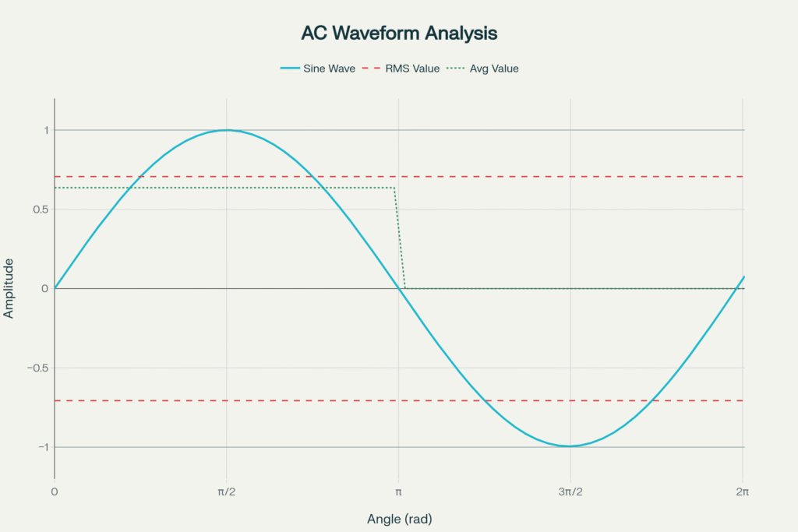Click the 0.5 y-axis tick label

41,210
